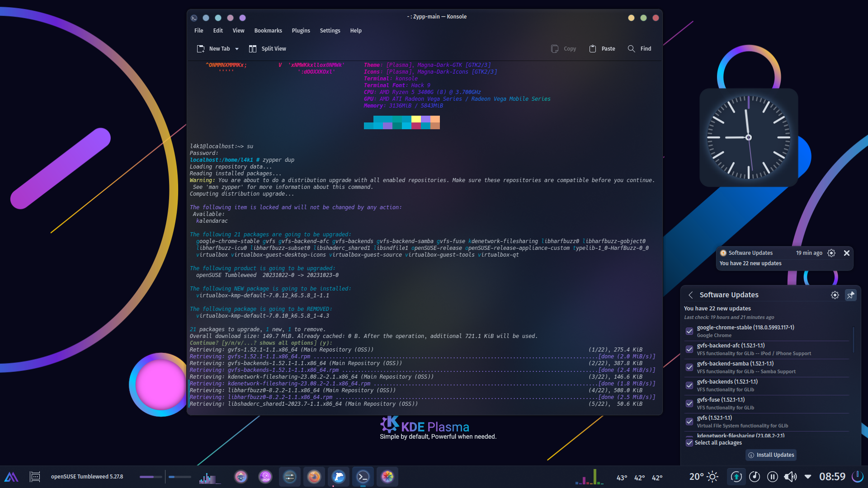Click the software updates tray icon
868x488 pixels.
click(736, 477)
